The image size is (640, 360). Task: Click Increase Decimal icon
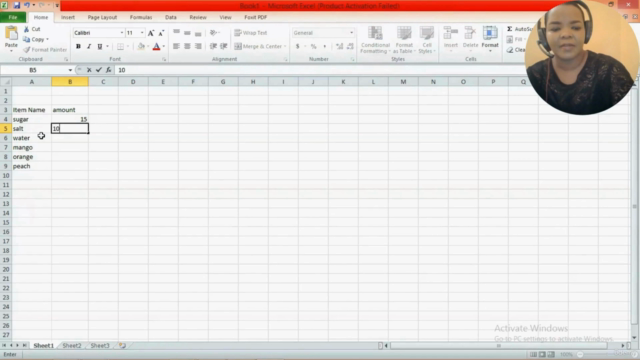pos(340,47)
